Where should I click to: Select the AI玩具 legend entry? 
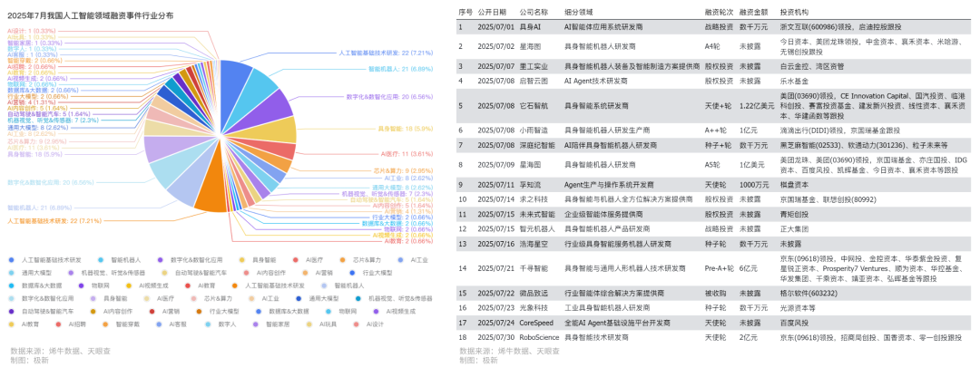tap(320, 324)
